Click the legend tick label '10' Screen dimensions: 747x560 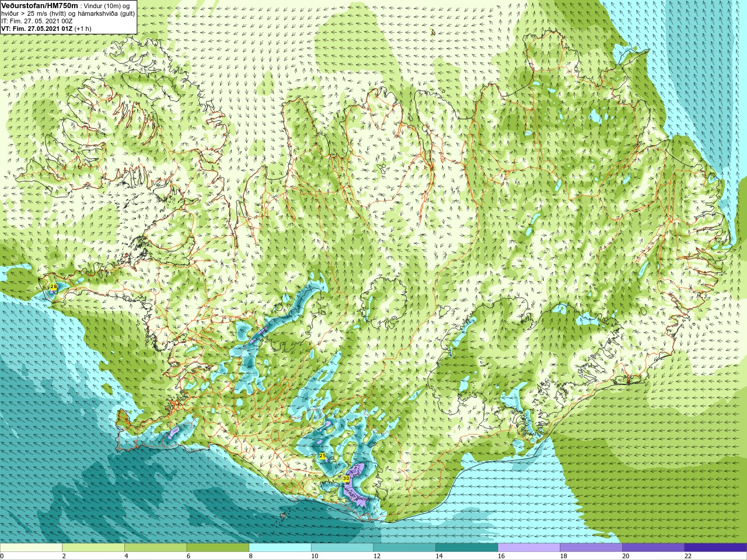[315, 556]
